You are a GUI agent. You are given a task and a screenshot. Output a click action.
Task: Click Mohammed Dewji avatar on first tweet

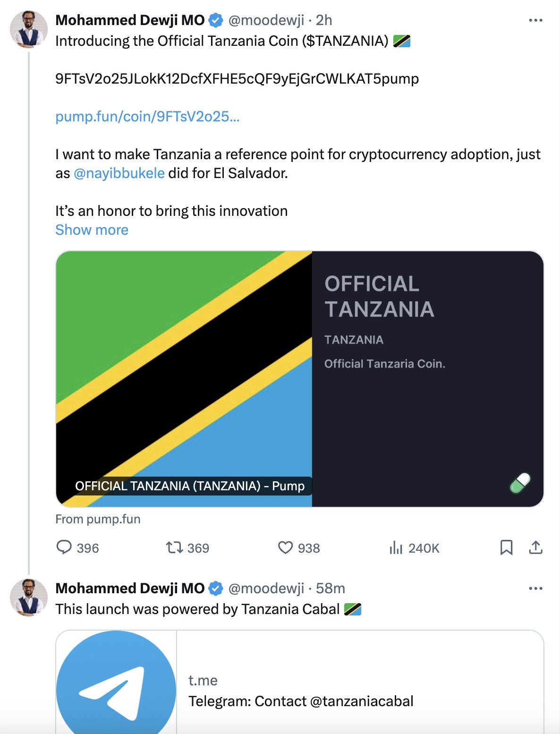tap(29, 29)
